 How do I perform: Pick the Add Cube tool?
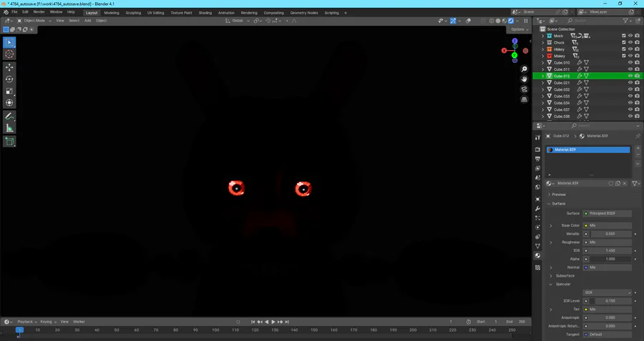9,142
